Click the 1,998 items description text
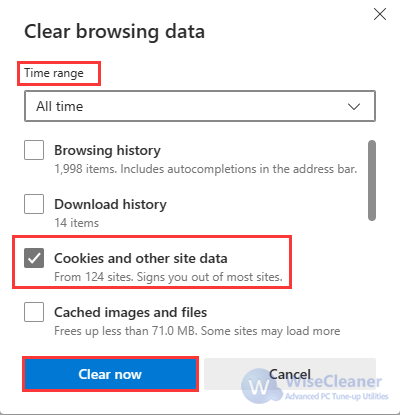The height and width of the screenshot is (415, 400). click(x=205, y=169)
